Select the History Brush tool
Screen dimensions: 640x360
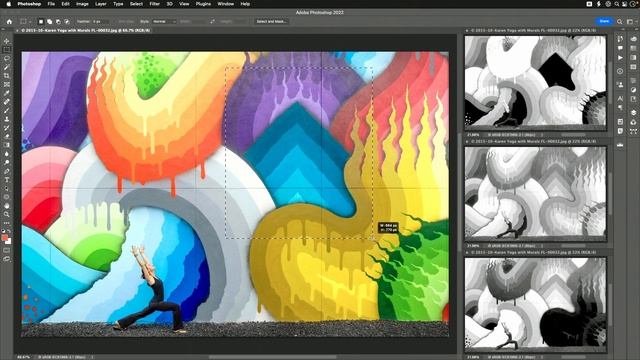click(x=7, y=128)
